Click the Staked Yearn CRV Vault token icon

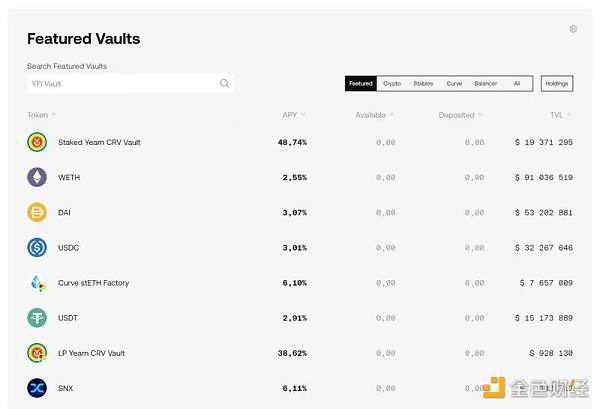coord(37,142)
